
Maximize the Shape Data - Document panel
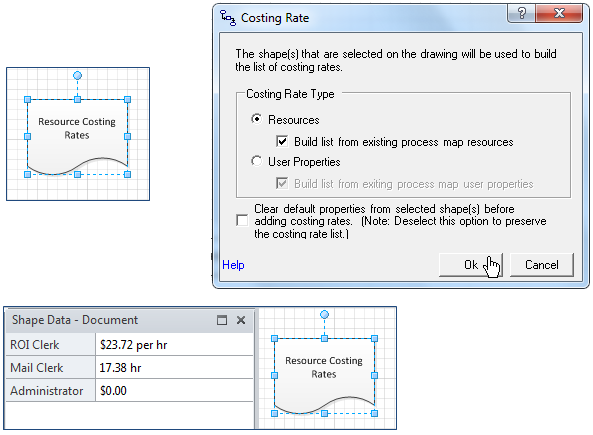222,320
